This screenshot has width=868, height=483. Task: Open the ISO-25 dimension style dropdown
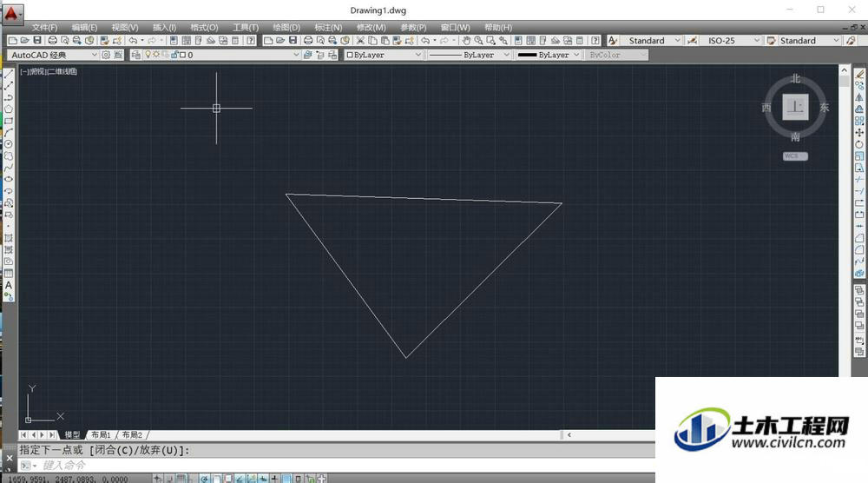click(x=757, y=41)
